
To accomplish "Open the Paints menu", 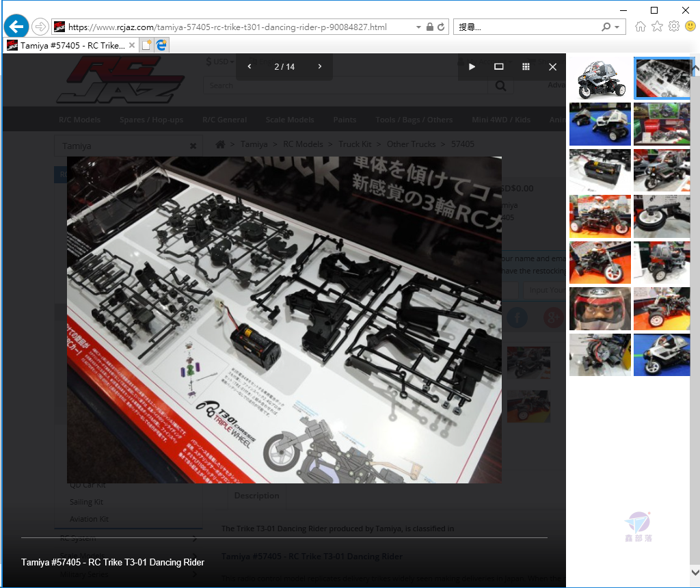I will (x=345, y=120).
